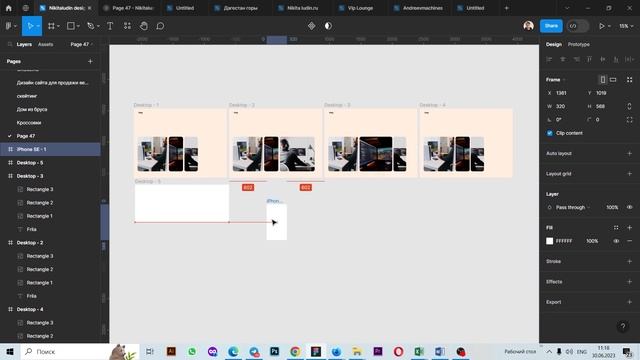Image resolution: width=640 pixels, height=360 pixels.
Task: Click Independent corners icon
Action: coord(629,120)
